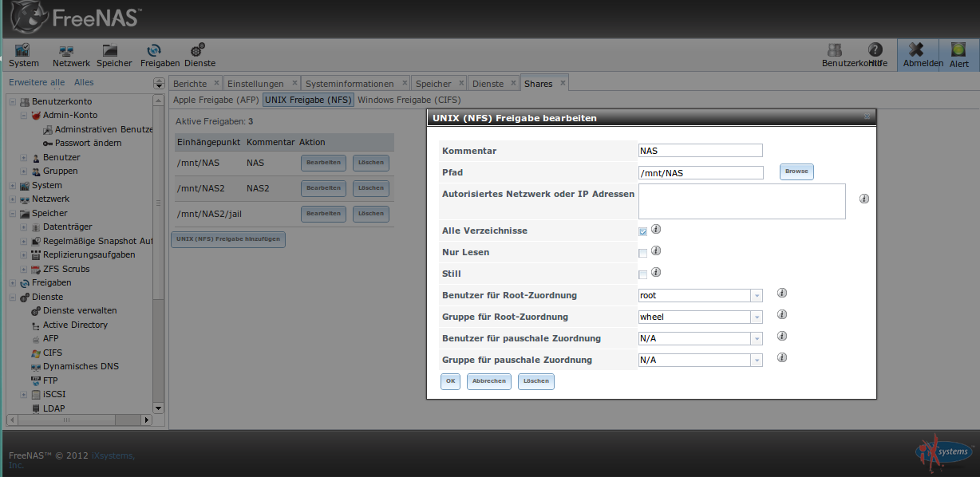
Task: Open the Freigaben toolbar icon
Action: (160, 55)
